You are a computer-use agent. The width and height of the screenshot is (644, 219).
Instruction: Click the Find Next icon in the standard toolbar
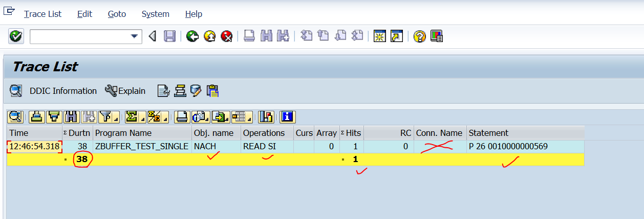(x=283, y=36)
